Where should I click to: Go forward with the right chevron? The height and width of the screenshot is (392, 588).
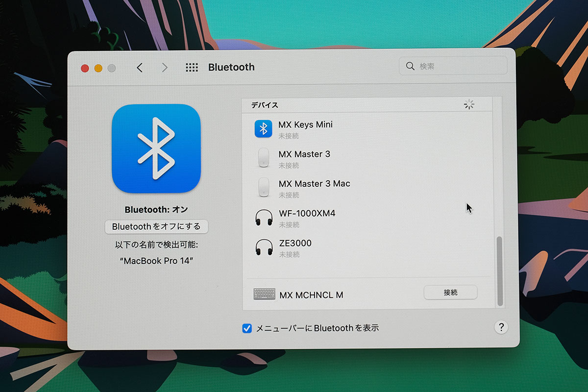tap(165, 68)
